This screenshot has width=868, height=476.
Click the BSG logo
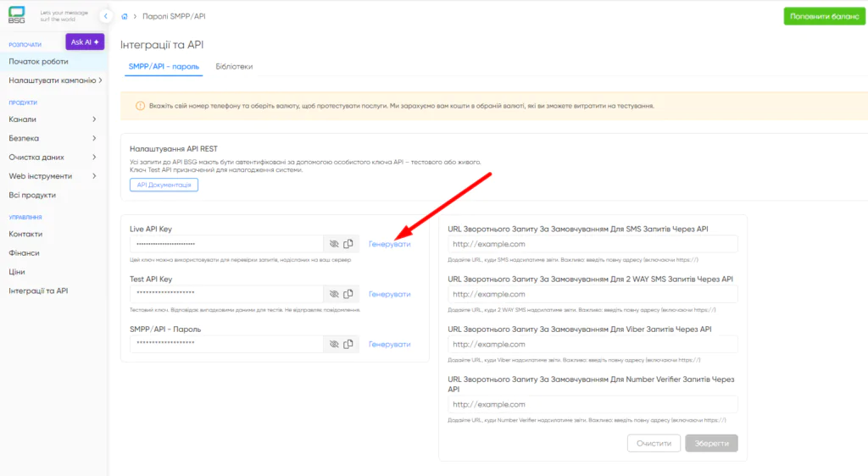pyautogui.click(x=17, y=16)
